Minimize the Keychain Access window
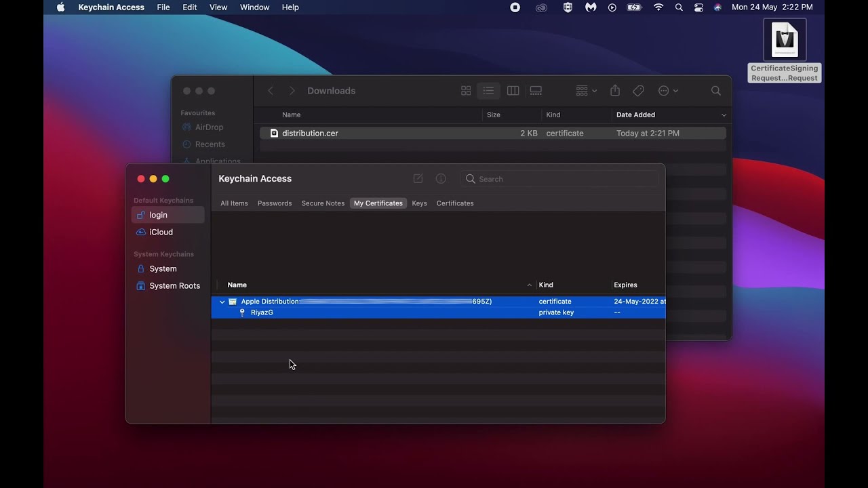 pyautogui.click(x=153, y=179)
